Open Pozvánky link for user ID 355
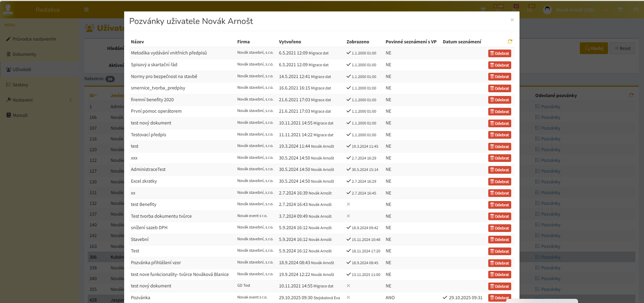This screenshot has width=644, height=303. (x=548, y=289)
